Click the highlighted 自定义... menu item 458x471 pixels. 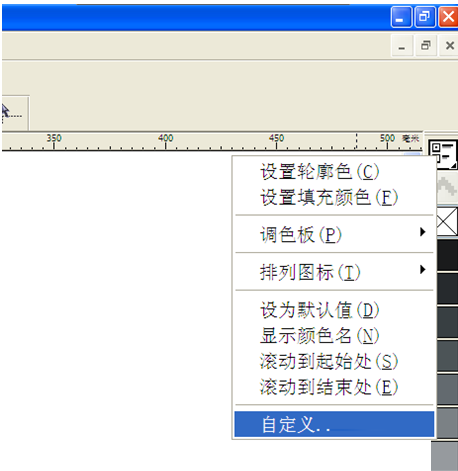(x=334, y=424)
